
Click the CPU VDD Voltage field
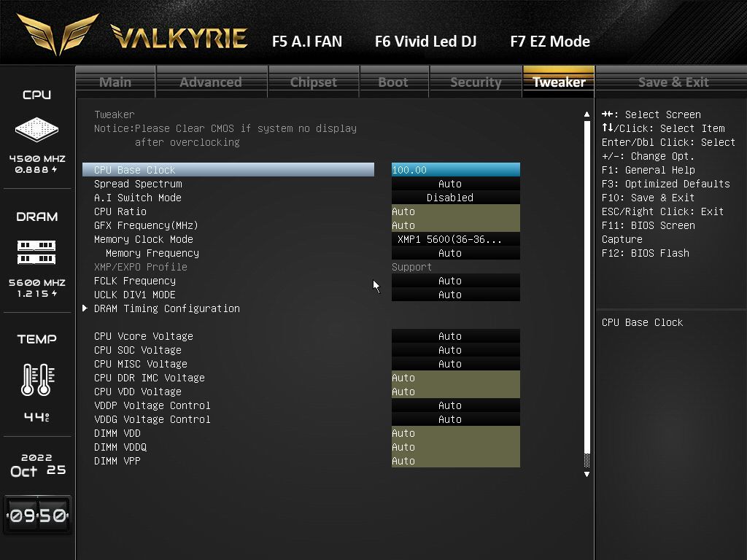coord(455,392)
